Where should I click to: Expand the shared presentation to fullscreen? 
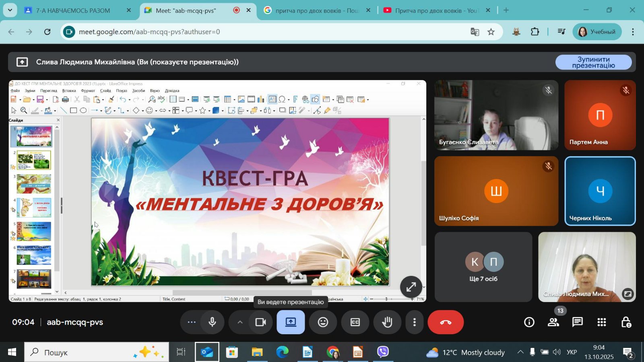click(x=411, y=287)
